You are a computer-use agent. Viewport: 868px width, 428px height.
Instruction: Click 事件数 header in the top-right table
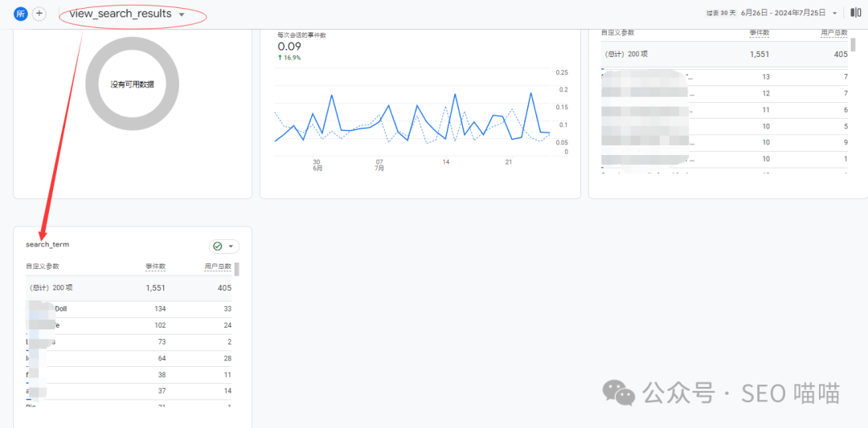pos(759,33)
